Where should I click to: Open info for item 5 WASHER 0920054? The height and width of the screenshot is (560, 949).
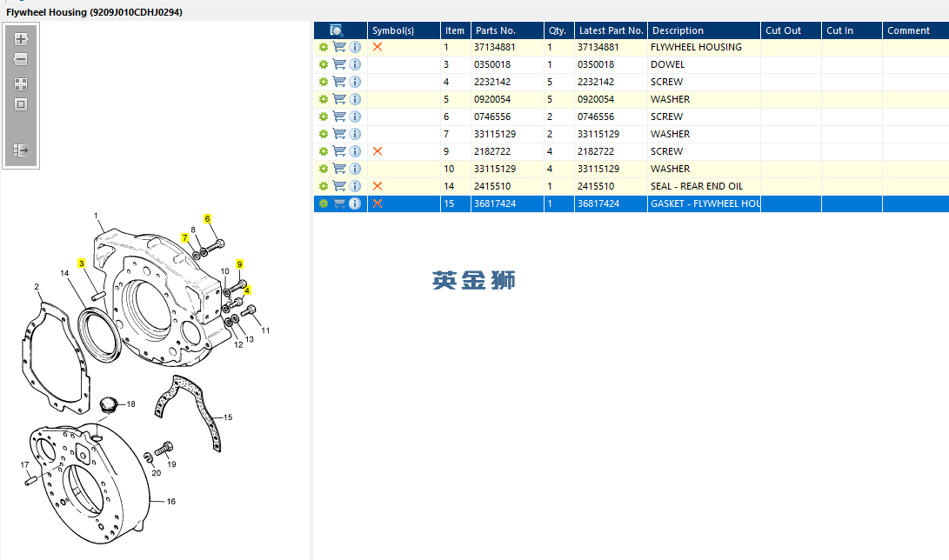pos(355,99)
